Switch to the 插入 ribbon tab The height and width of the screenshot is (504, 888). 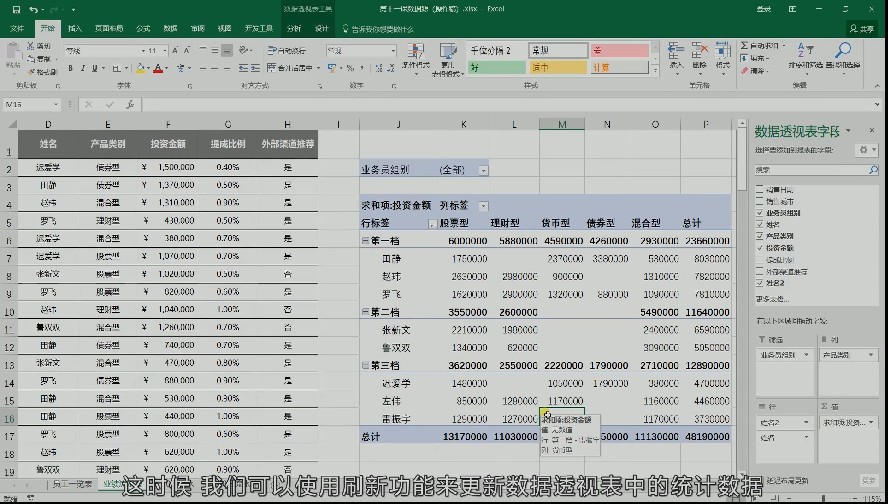tap(75, 28)
